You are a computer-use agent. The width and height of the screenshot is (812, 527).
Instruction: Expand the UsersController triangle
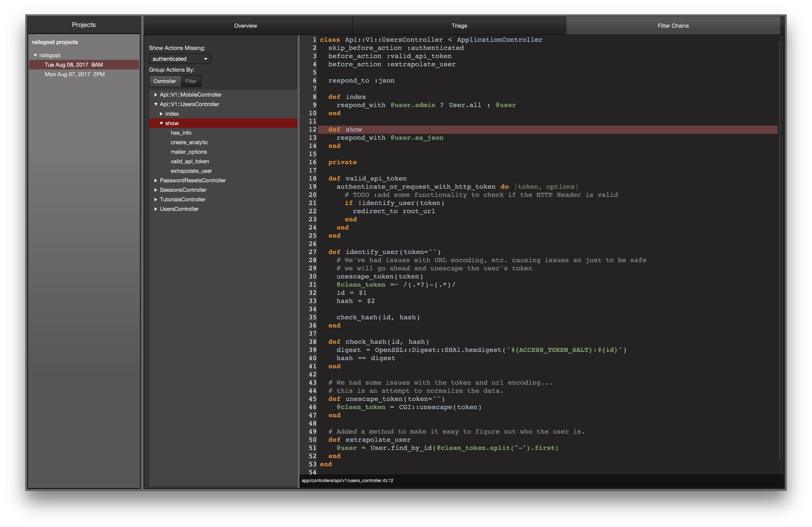[156, 209]
